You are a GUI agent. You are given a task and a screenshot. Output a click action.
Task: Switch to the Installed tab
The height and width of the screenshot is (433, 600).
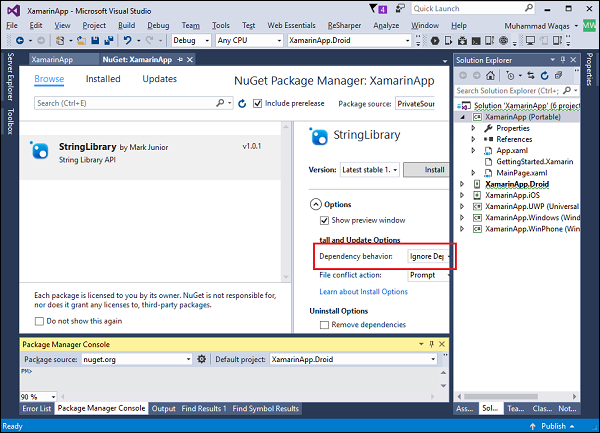click(x=103, y=79)
